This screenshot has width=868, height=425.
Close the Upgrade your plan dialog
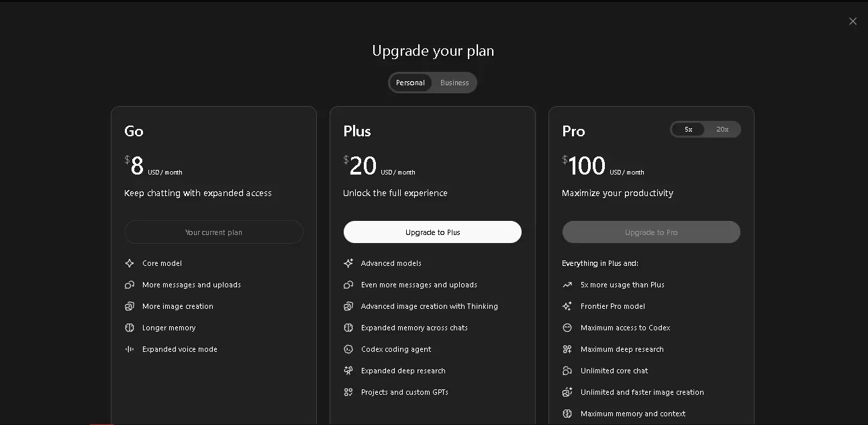pyautogui.click(x=853, y=21)
